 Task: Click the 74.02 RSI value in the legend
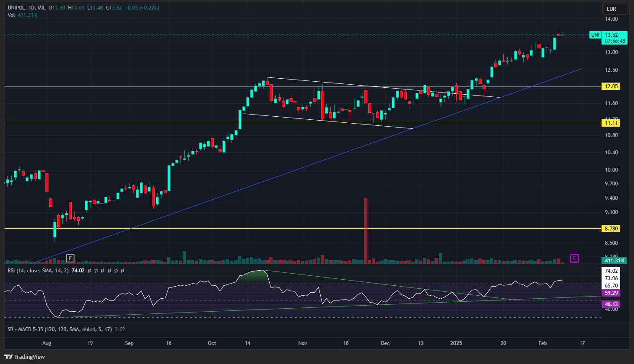(x=78, y=271)
